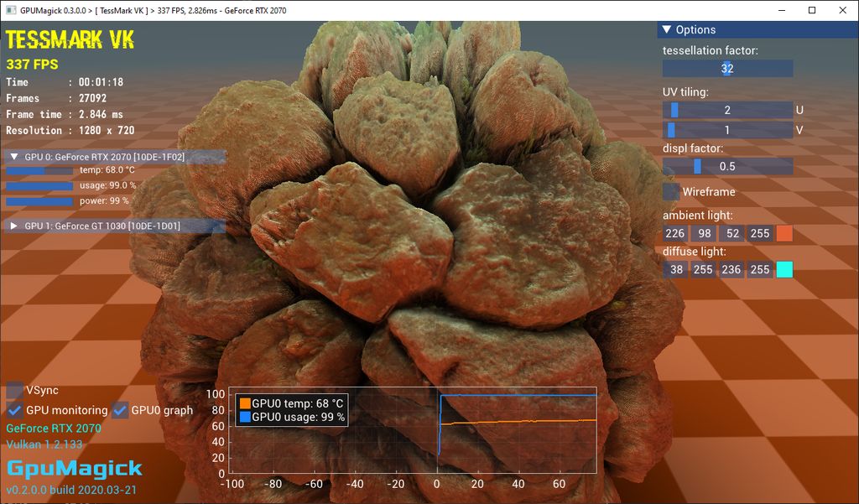This screenshot has height=504, width=859.
Task: Click the UV tiling U slider
Action: [x=727, y=110]
